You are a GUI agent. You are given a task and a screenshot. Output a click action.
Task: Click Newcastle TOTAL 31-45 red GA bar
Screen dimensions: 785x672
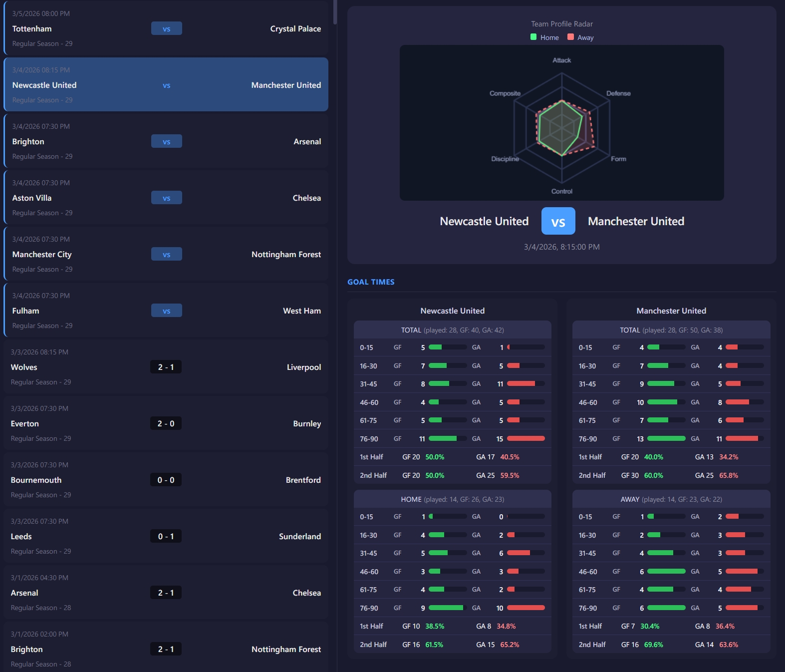point(521,383)
